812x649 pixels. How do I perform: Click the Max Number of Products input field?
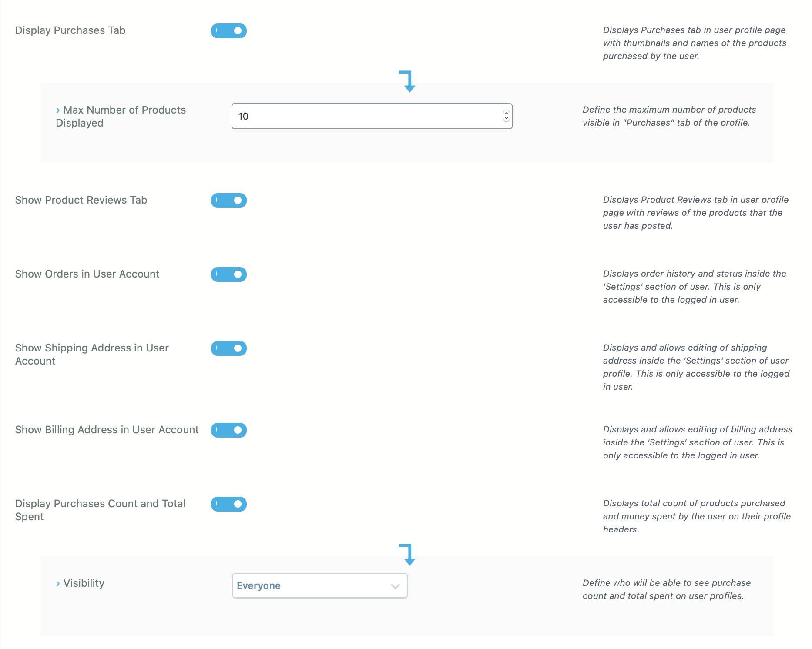point(366,116)
